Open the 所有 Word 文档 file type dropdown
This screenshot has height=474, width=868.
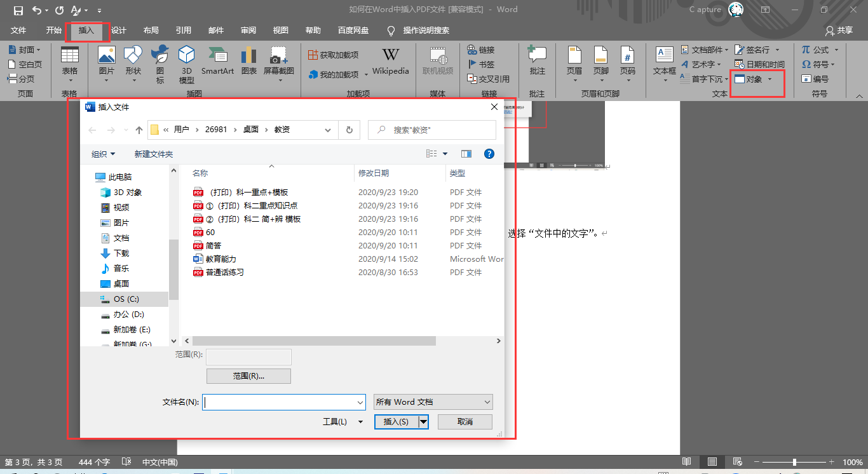433,402
